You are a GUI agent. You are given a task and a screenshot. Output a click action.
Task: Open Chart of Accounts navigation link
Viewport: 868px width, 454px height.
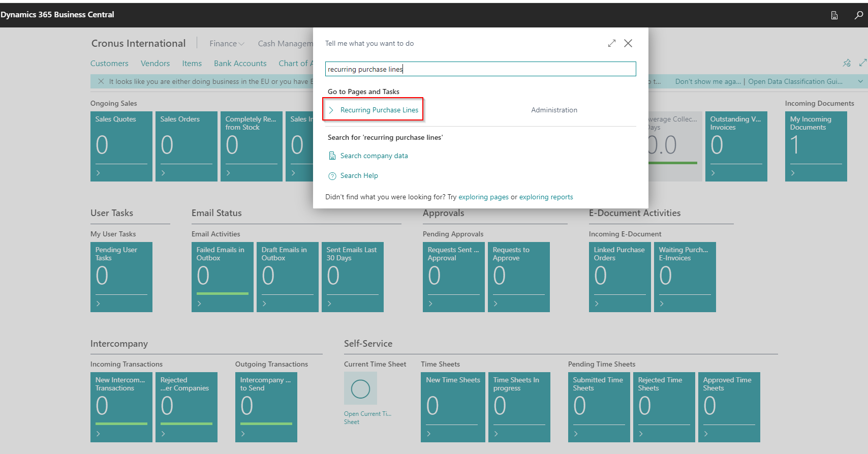pos(295,64)
